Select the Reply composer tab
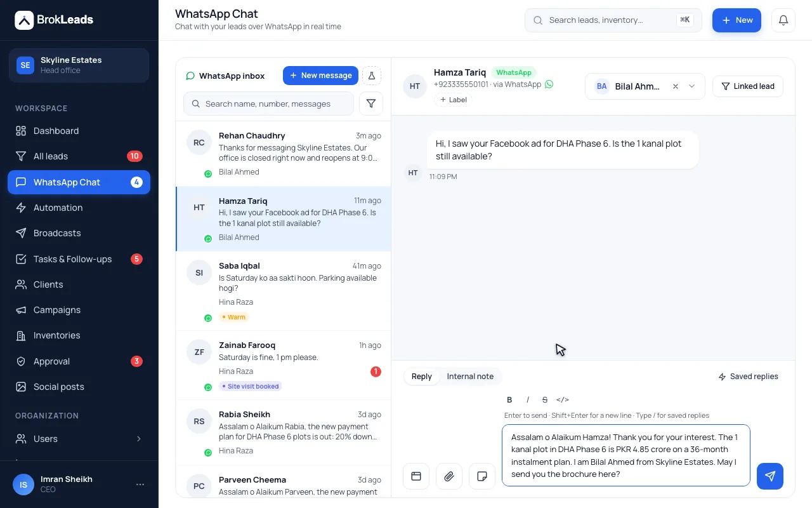 click(x=422, y=377)
